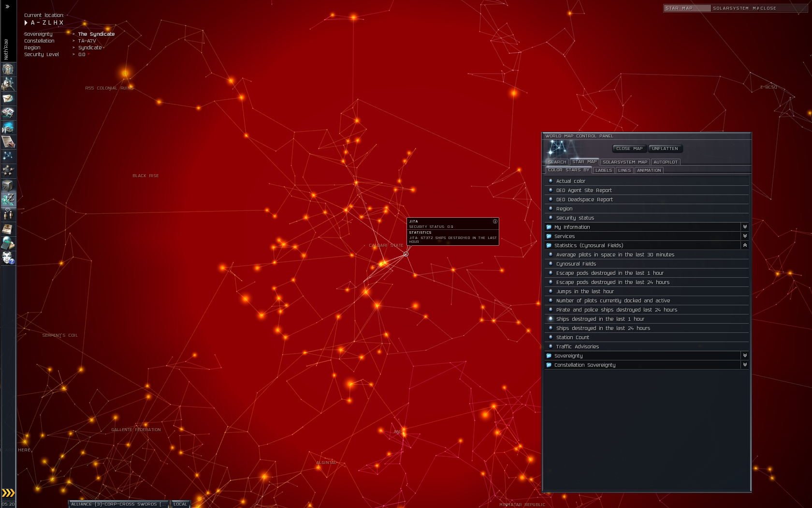Select DED Deadspace Report option
Viewport: 812px width, 508px height.
[x=647, y=199]
